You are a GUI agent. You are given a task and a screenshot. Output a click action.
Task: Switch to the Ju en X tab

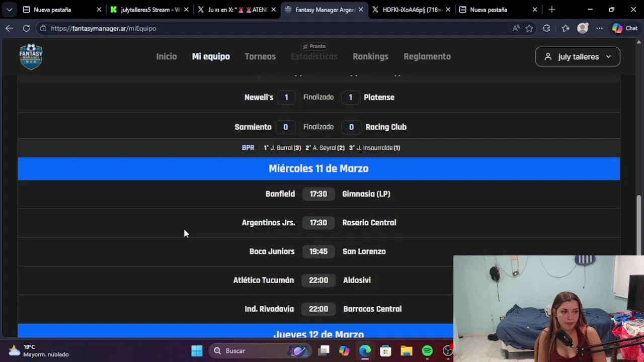point(235,10)
